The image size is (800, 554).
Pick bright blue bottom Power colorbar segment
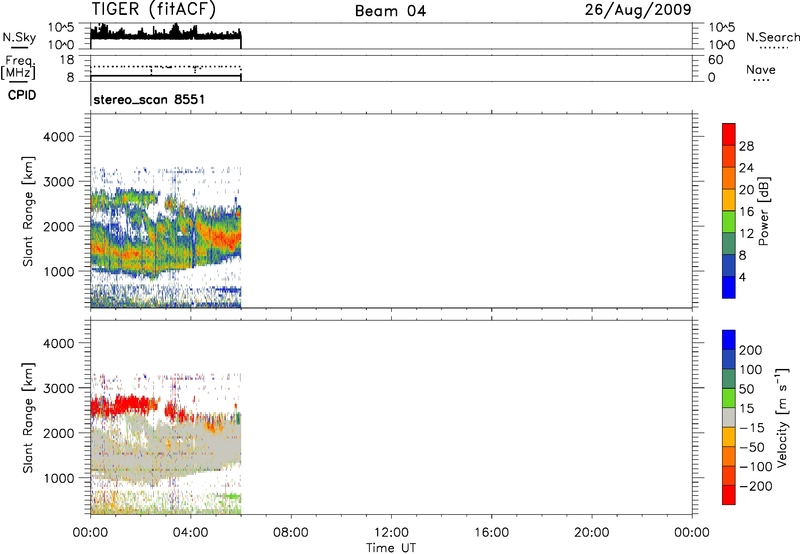[729, 287]
